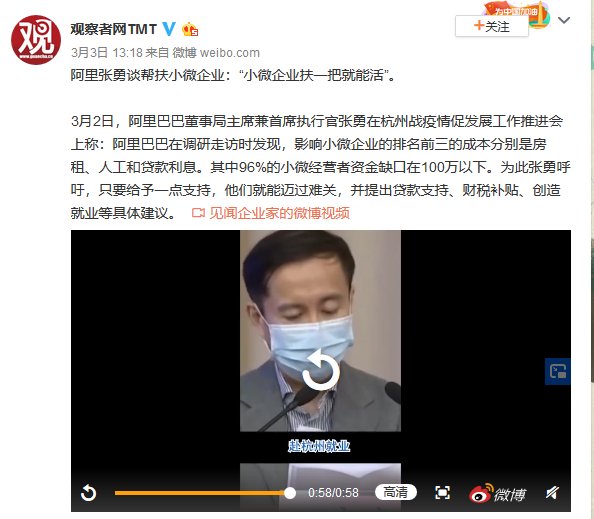Click the crown membership badge icon

click(x=190, y=30)
